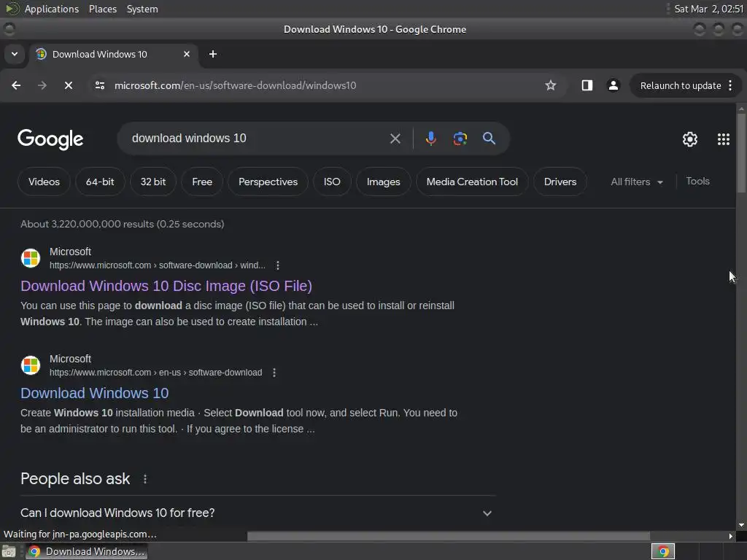Image resolution: width=747 pixels, height=560 pixels.
Task: Open search Tools
Action: [698, 182]
